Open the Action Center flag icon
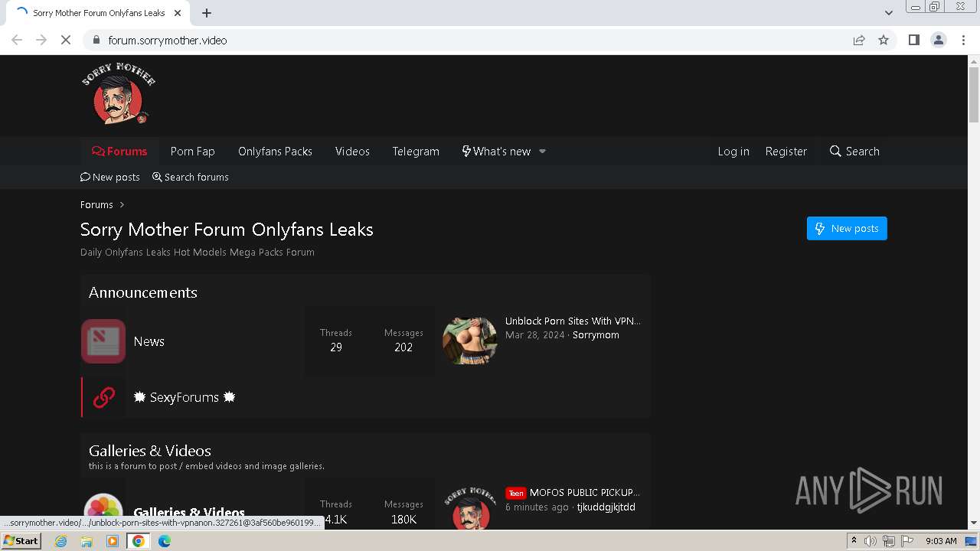980x551 pixels. click(x=906, y=540)
